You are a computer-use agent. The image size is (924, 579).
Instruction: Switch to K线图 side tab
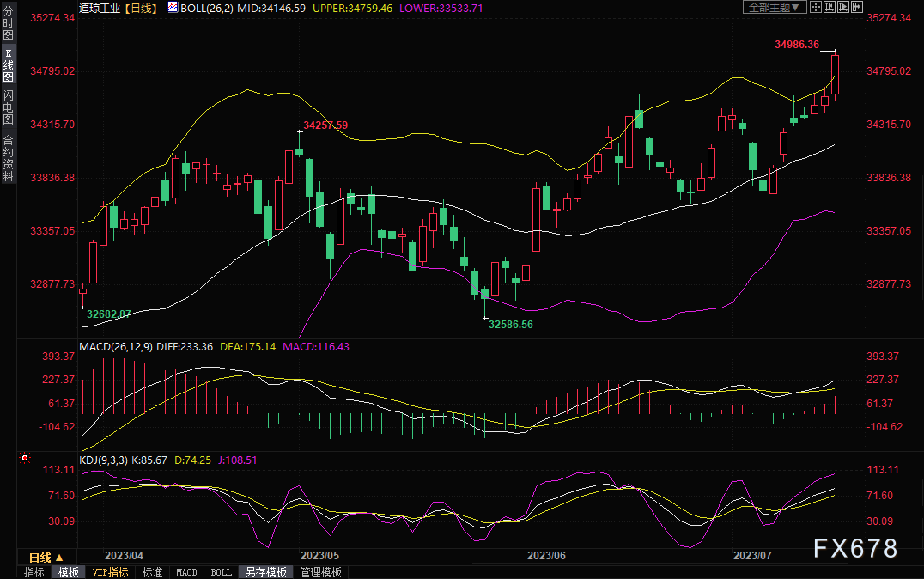click(9, 65)
